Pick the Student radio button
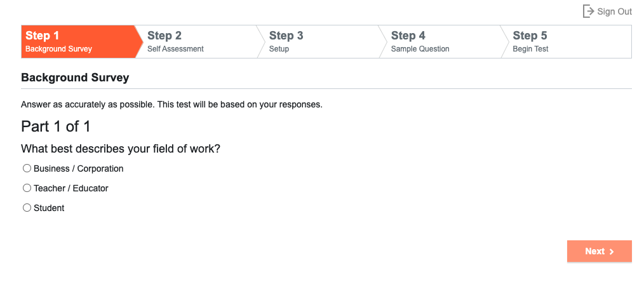Screen dimensions: 644x281 (27, 208)
